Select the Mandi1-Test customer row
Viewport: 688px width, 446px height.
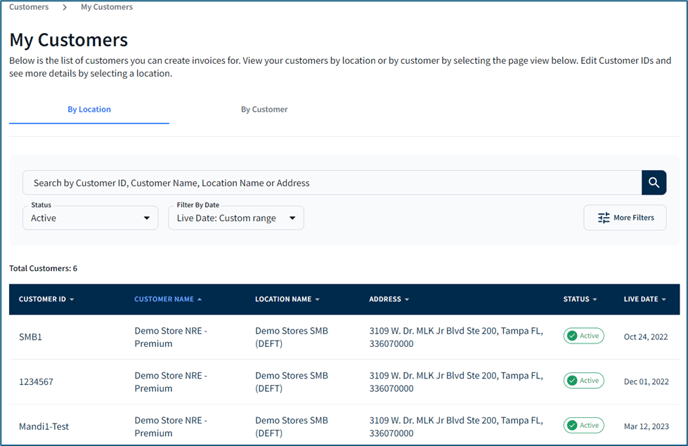(344, 425)
